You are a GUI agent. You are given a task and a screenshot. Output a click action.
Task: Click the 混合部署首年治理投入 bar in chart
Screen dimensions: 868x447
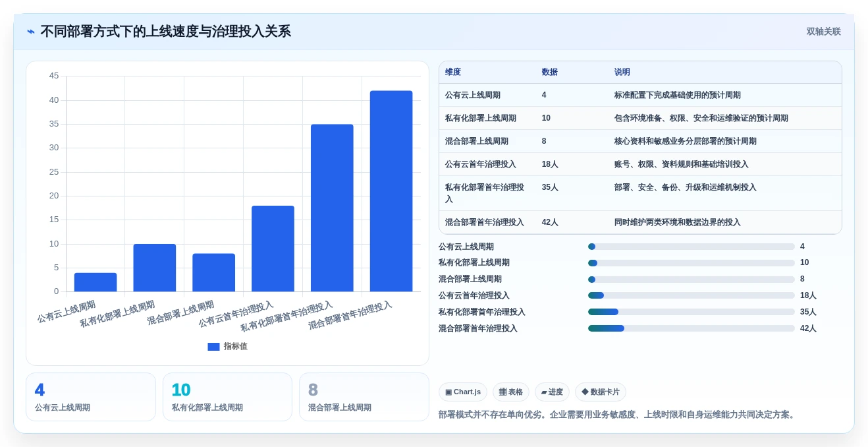pyautogui.click(x=391, y=191)
